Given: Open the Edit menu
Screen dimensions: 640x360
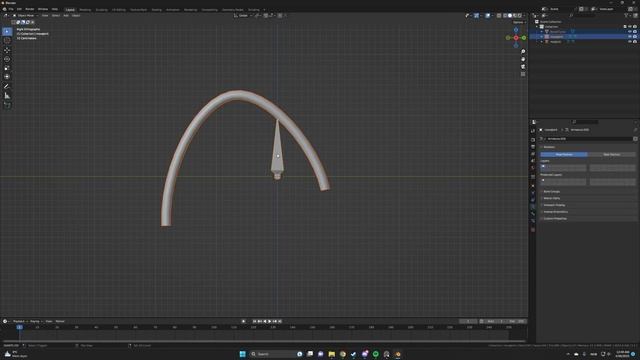Looking at the screenshot, I should [x=19, y=9].
